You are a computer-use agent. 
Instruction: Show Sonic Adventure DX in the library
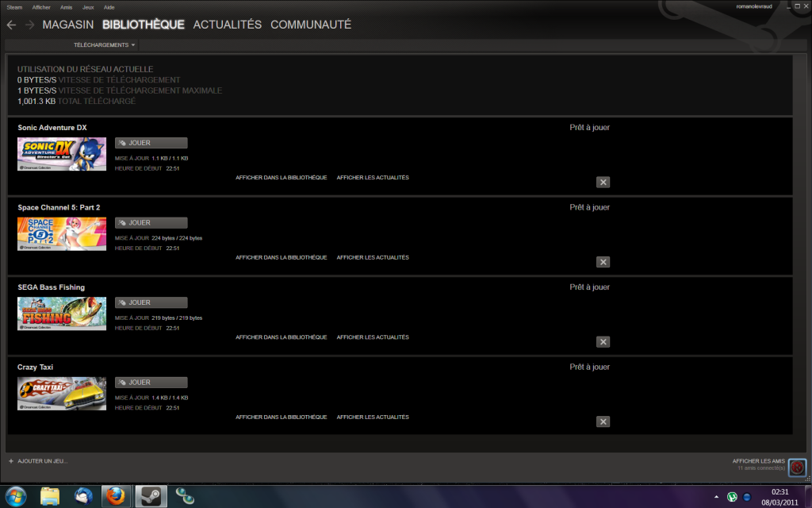point(282,177)
